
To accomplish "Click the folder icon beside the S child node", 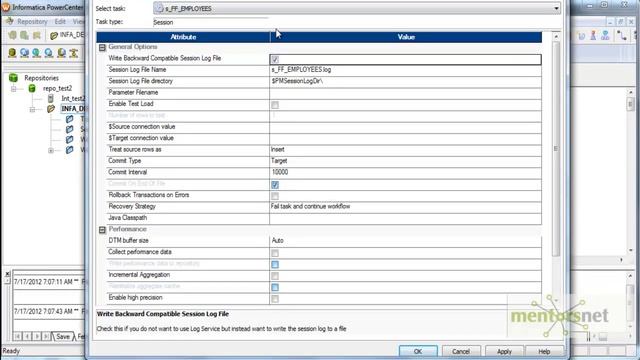I will pos(70,129).
